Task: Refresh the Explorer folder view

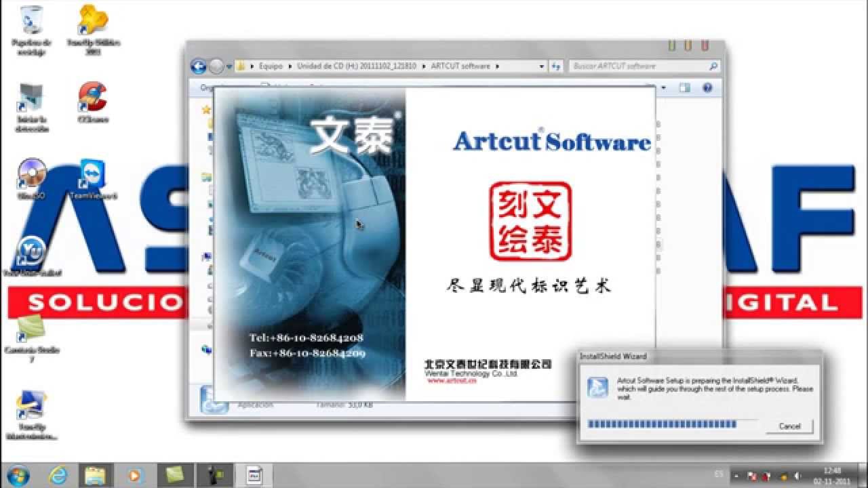Action: coord(556,66)
